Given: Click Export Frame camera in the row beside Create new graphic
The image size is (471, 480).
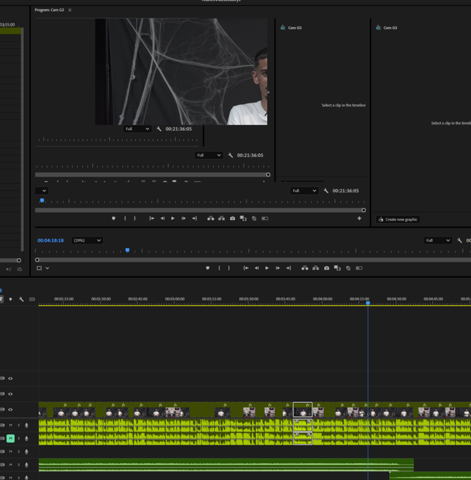Looking at the screenshot, I should click(232, 219).
